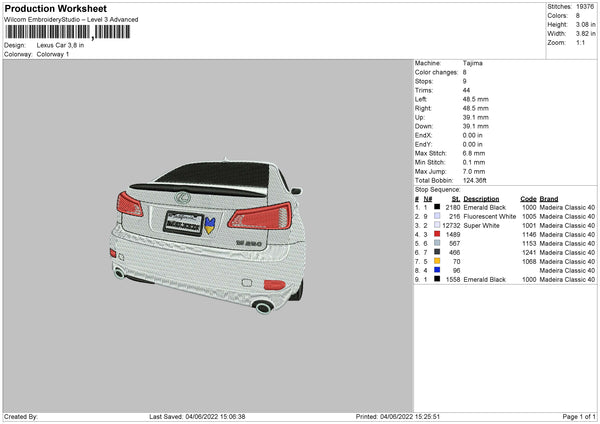The image size is (600, 424).
Task: Click the stitch count '12732'
Action: point(451,225)
